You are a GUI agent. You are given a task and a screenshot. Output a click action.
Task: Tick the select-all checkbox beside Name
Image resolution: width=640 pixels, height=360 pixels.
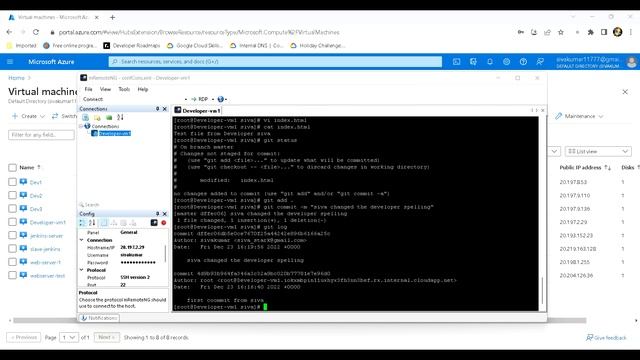click(12, 168)
